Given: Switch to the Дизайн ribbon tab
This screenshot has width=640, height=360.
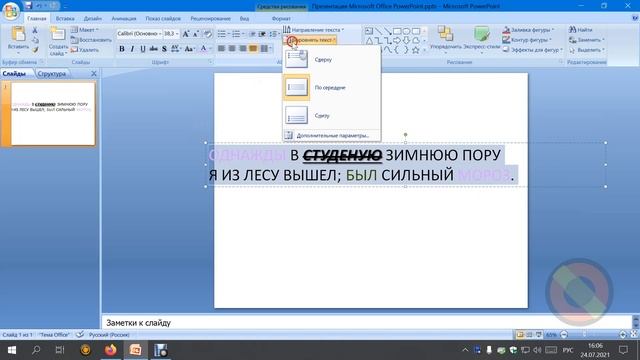Looking at the screenshot, I should point(93,19).
